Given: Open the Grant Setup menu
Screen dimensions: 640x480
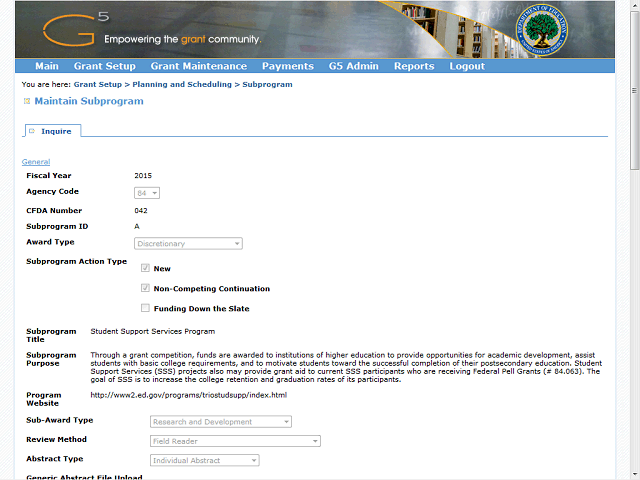Looking at the screenshot, I should pyautogui.click(x=104, y=66).
